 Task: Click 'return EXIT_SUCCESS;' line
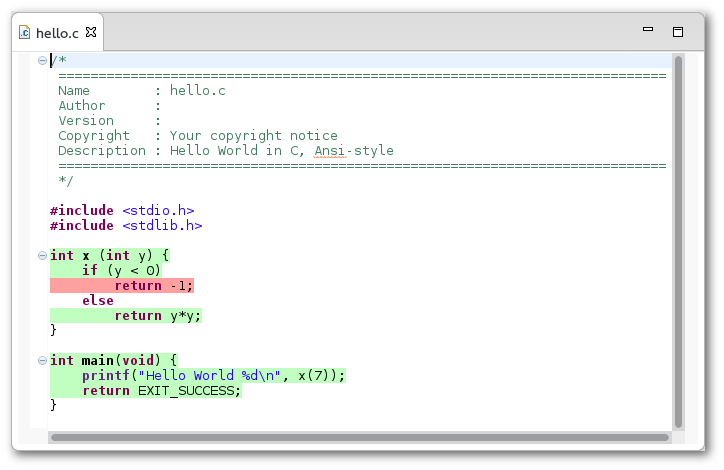[x=162, y=391]
